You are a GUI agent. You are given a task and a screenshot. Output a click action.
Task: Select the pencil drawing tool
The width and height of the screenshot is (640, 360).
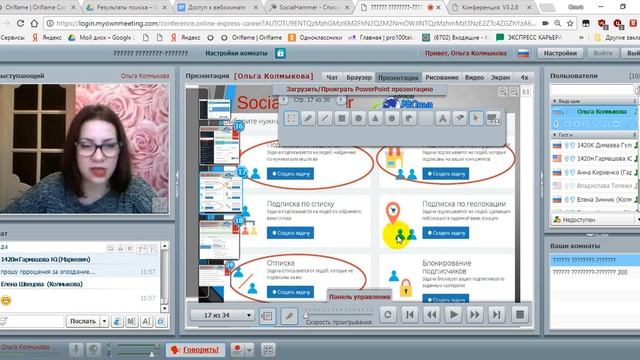pyautogui.click(x=308, y=118)
